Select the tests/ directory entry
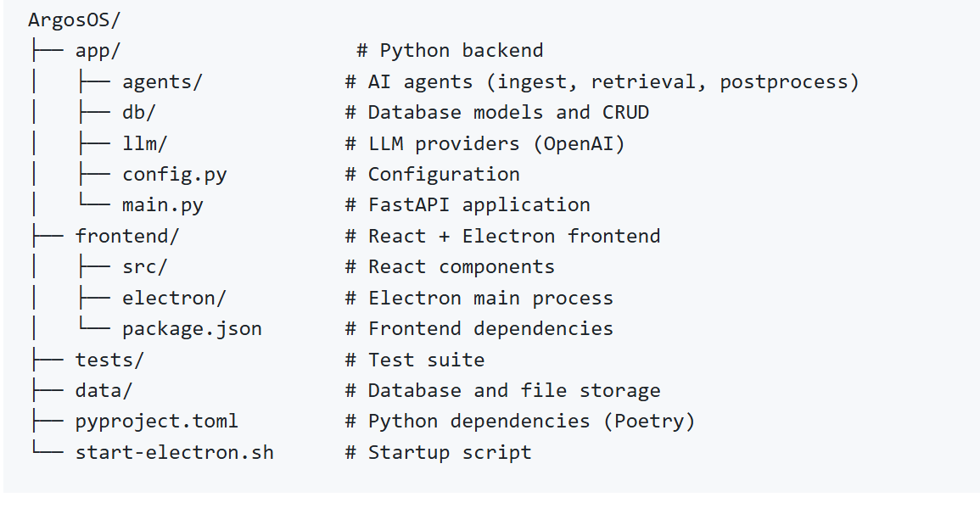The height and width of the screenshot is (514, 980). pyautogui.click(x=109, y=360)
